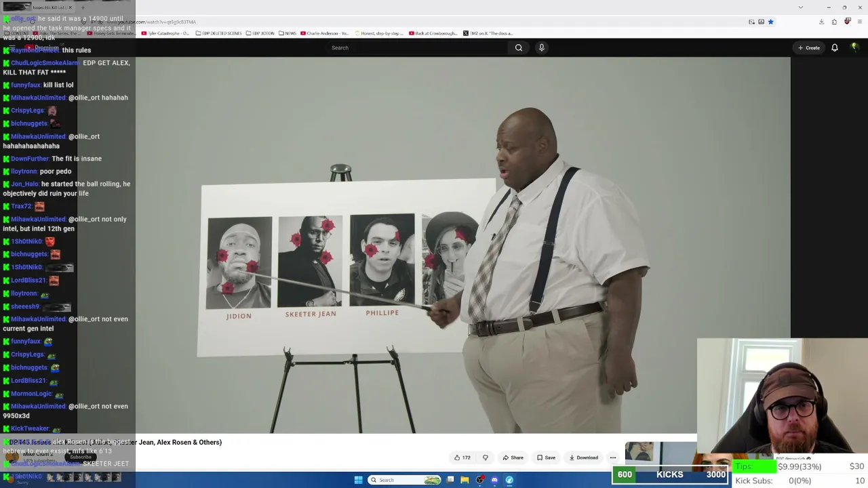This screenshot has height=488, width=868.
Task: Click the Windows taskbar search box
Action: click(404, 480)
